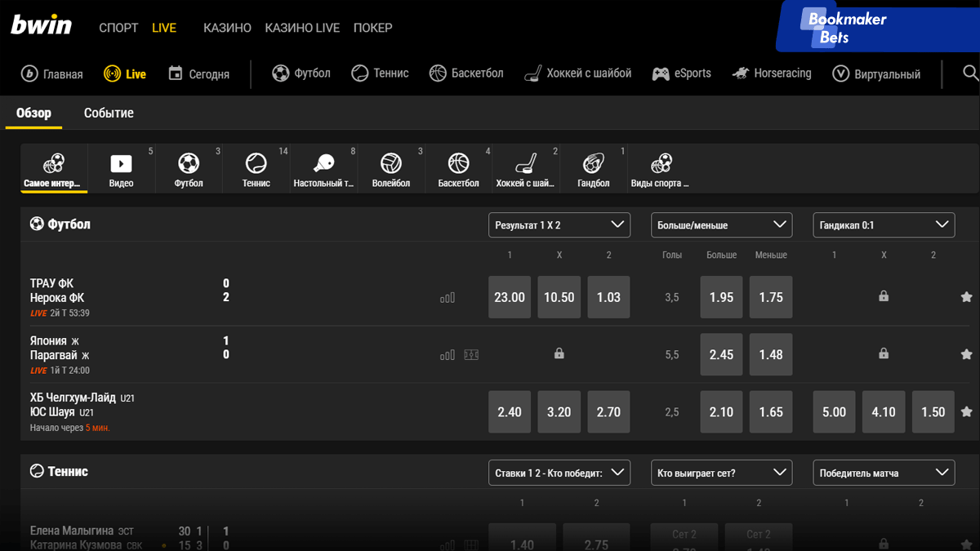Toggle favorite star for Япония vs Парагвай
This screenshot has width=980, height=551.
tap(966, 354)
